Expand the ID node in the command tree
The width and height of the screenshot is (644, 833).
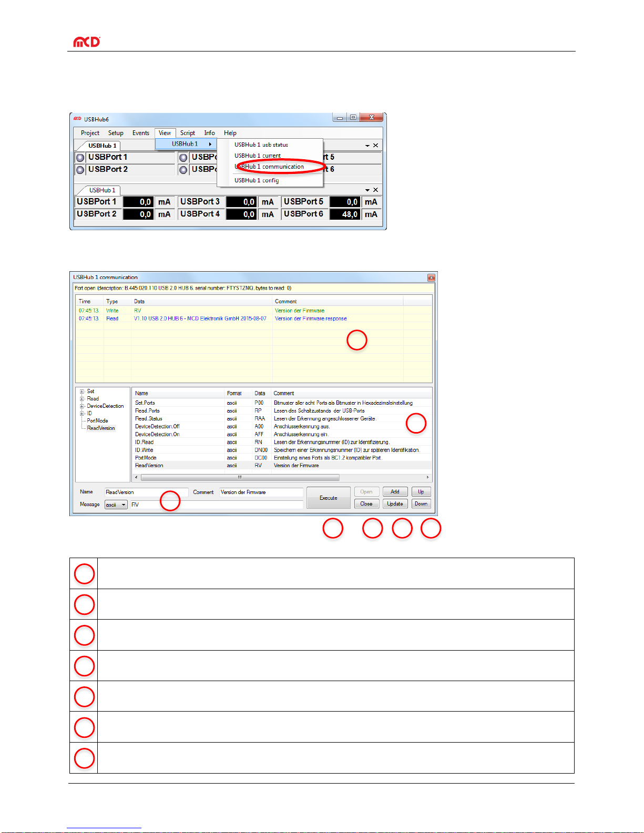coord(82,414)
